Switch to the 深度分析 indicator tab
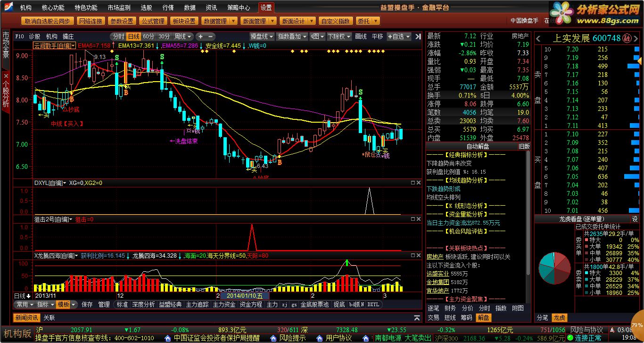The image size is (644, 343). (x=143, y=305)
